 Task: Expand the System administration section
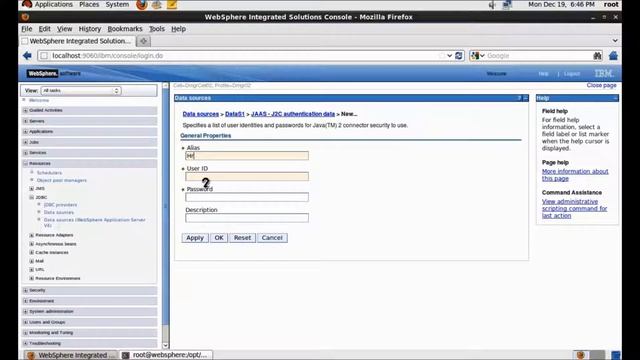click(x=25, y=311)
